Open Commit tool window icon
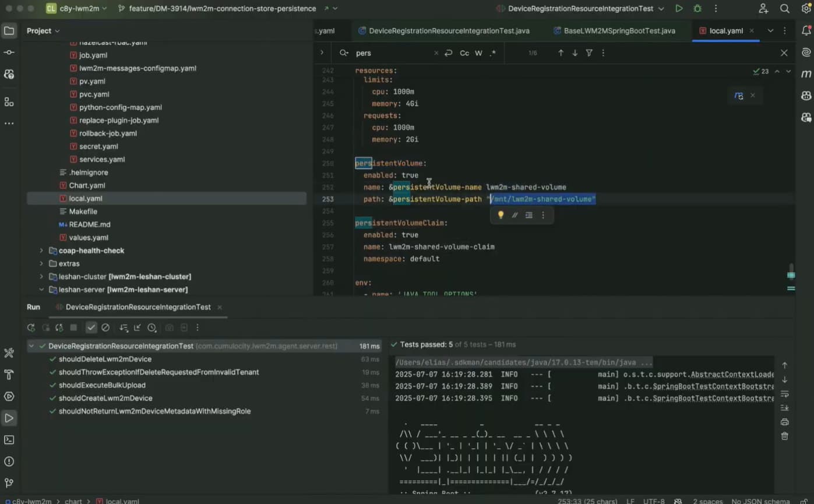Viewport: 814px width, 504px height. point(9,52)
